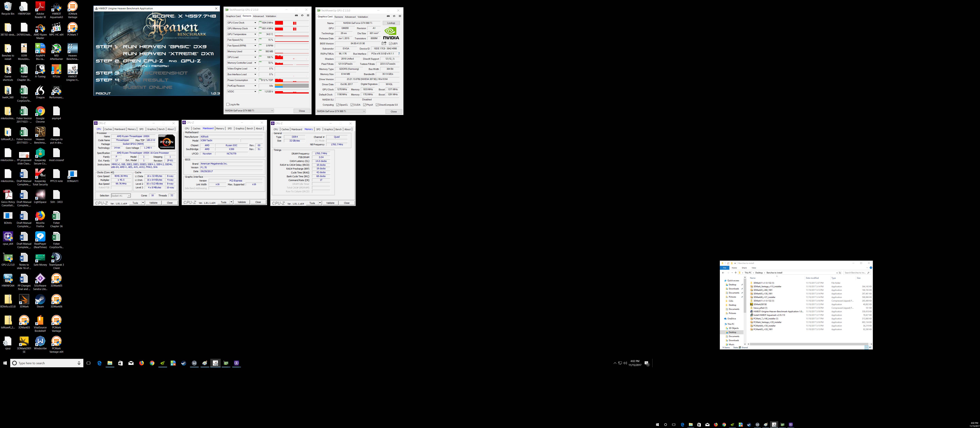Open the PCMark 7 desktop icon
Viewport: 980px width, 428px height.
click(72, 30)
